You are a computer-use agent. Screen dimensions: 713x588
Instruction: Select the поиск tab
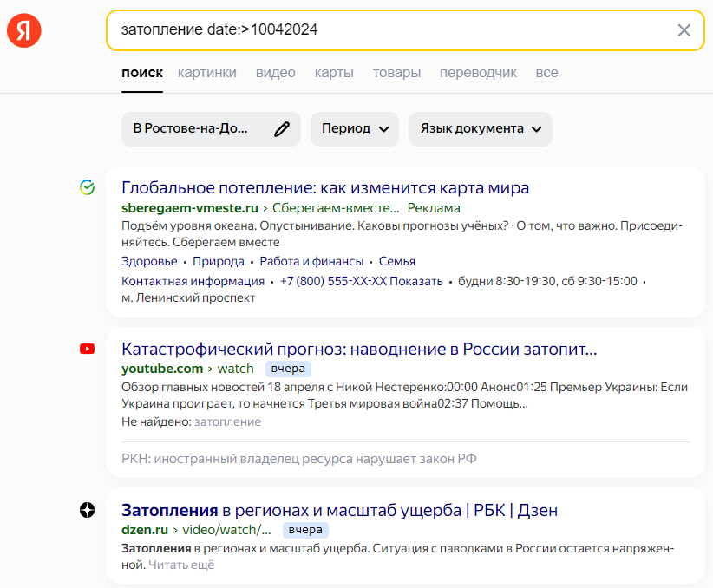tap(142, 73)
